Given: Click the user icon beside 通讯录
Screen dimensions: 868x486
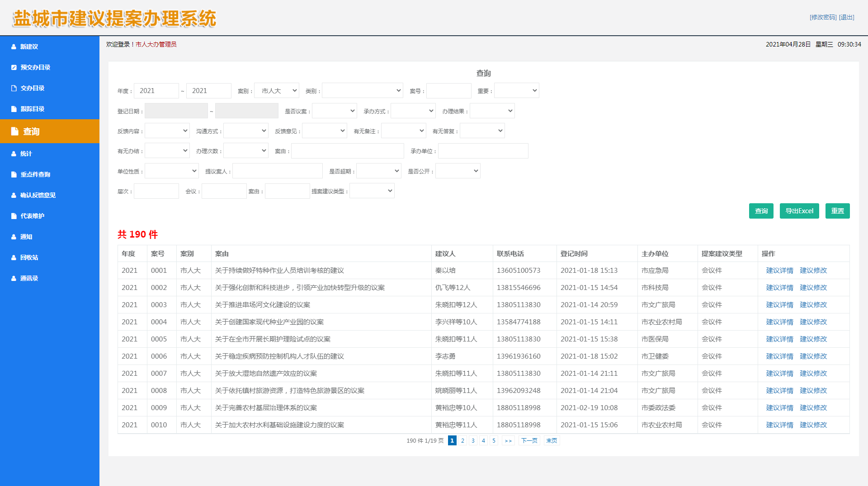Looking at the screenshot, I should (x=14, y=278).
